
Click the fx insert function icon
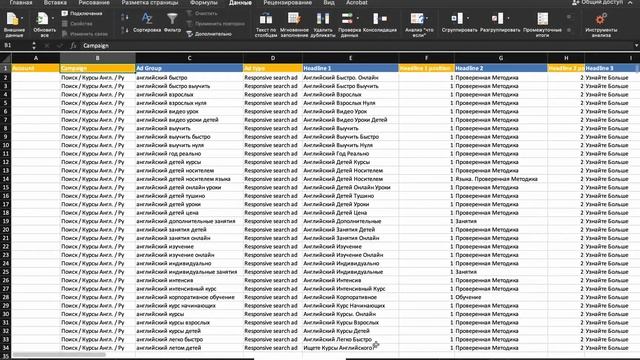point(73,46)
